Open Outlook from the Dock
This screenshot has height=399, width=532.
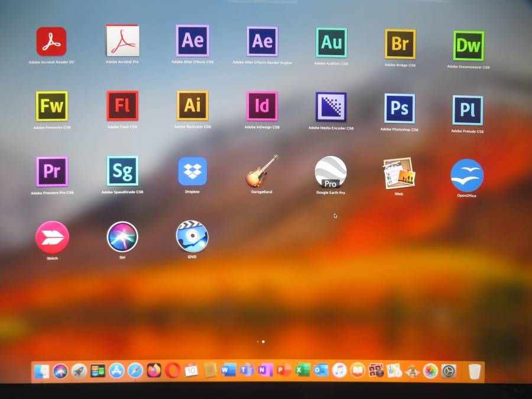(x=321, y=370)
